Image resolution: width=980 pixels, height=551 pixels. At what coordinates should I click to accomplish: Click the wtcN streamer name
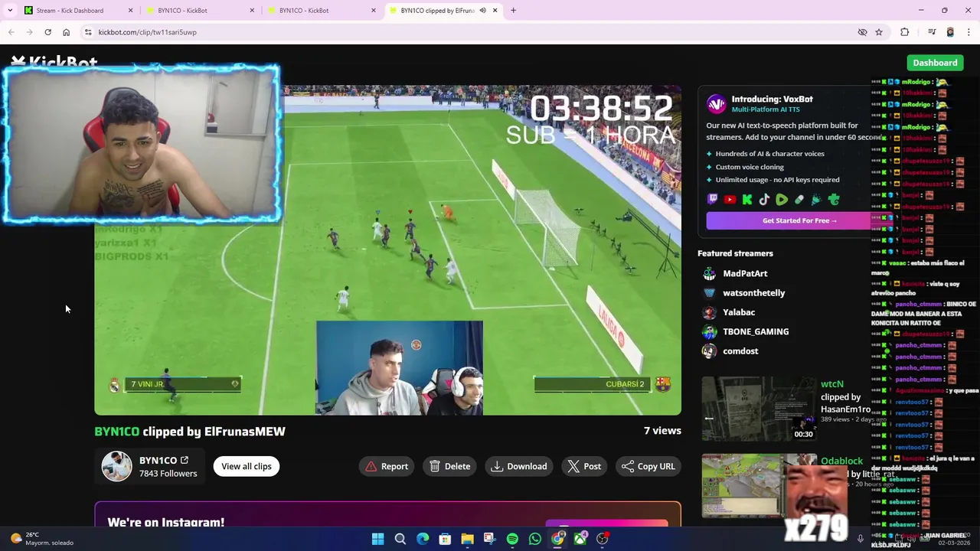click(x=832, y=384)
